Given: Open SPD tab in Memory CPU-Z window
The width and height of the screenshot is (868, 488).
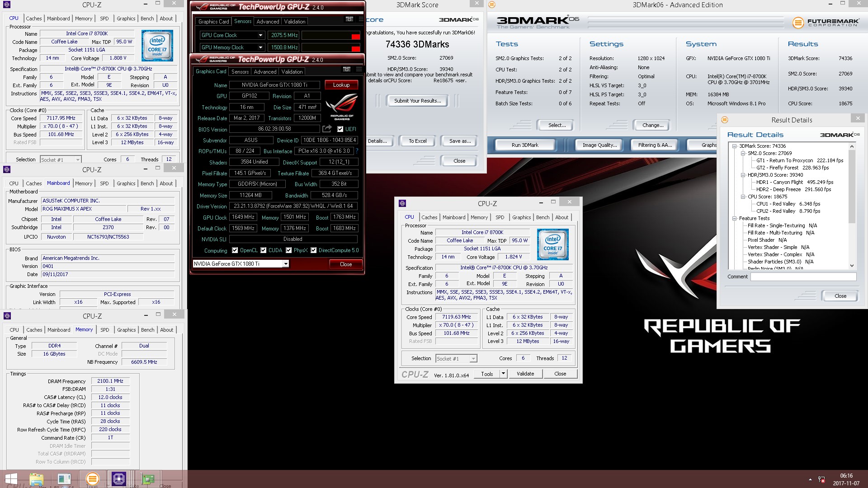Looking at the screenshot, I should tap(105, 330).
